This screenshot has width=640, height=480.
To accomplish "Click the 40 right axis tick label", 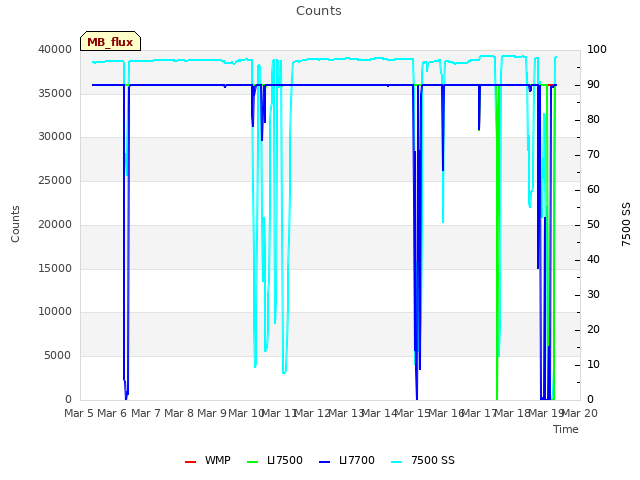I will 593,260.
